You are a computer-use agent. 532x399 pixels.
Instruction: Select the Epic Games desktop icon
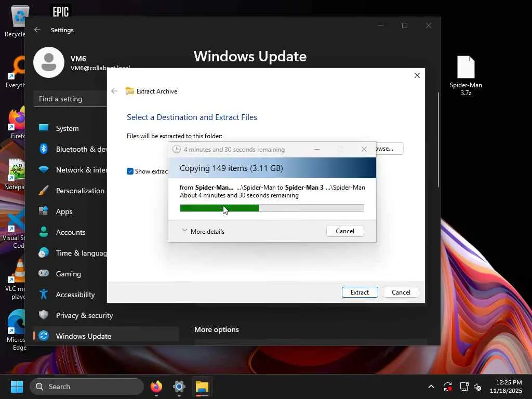coord(60,12)
